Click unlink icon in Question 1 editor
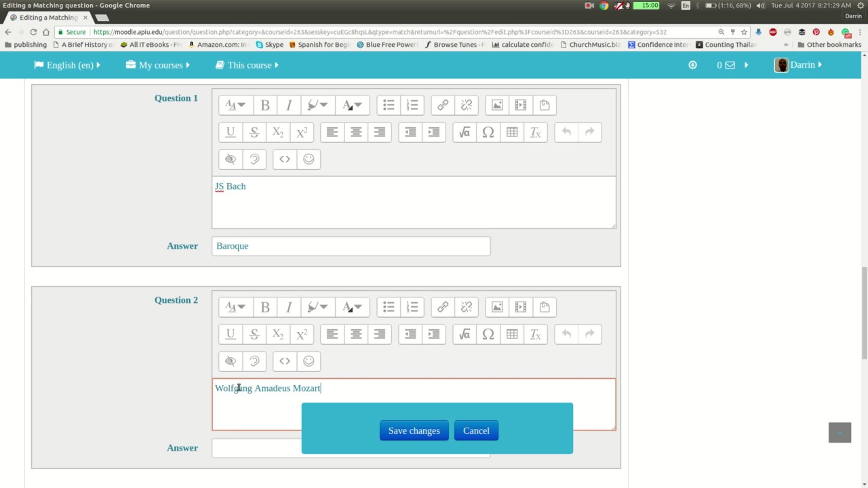The width and height of the screenshot is (868, 488). [x=467, y=105]
